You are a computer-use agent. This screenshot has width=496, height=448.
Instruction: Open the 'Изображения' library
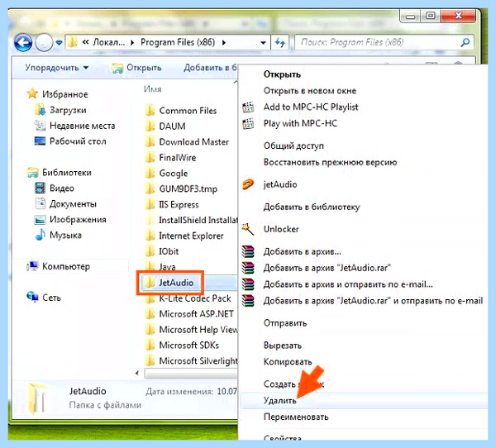70,219
